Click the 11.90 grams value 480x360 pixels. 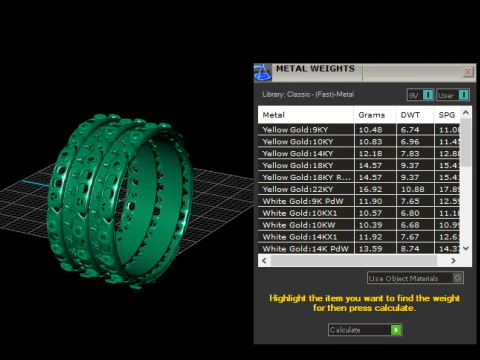click(x=370, y=201)
